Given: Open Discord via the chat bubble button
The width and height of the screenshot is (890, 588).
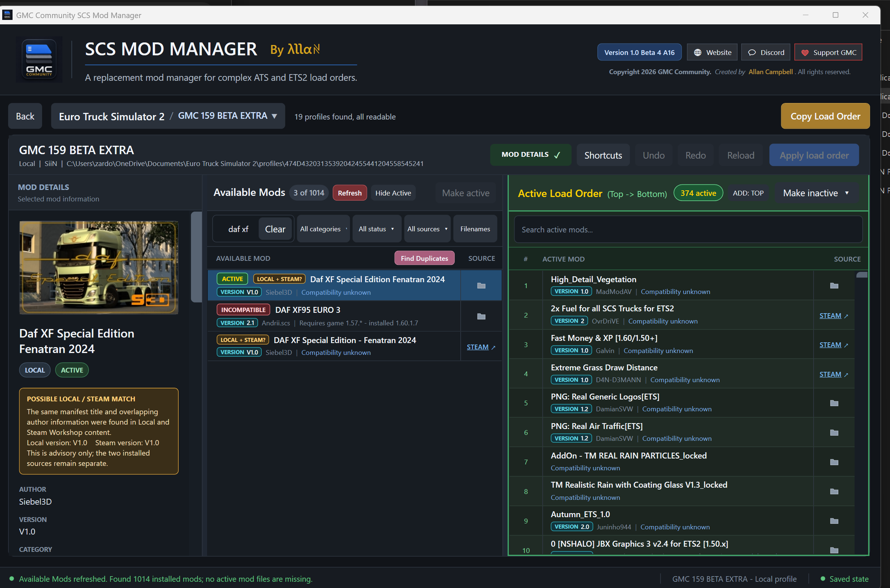Looking at the screenshot, I should tap(766, 52).
